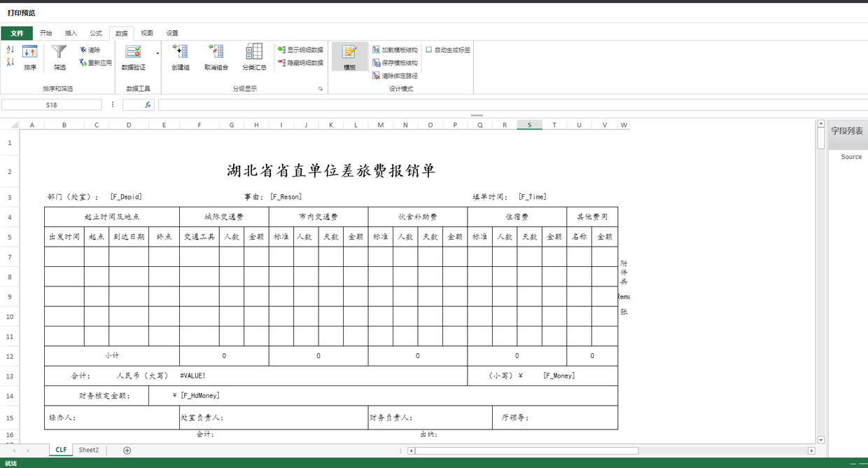Clear filter with 清除
The height and width of the screenshot is (468, 868).
(x=90, y=50)
